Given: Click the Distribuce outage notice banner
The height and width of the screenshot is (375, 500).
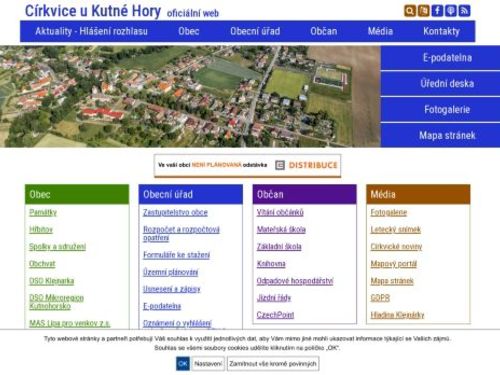Looking at the screenshot, I should [247, 165].
